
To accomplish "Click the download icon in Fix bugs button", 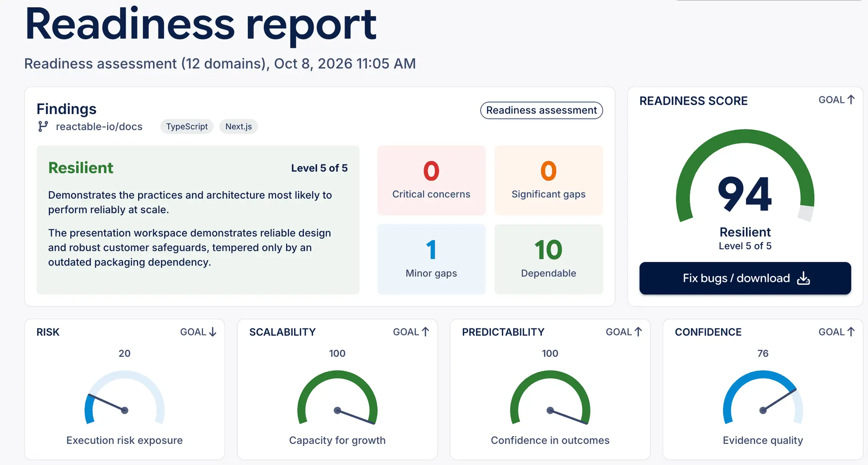I will 803,278.
